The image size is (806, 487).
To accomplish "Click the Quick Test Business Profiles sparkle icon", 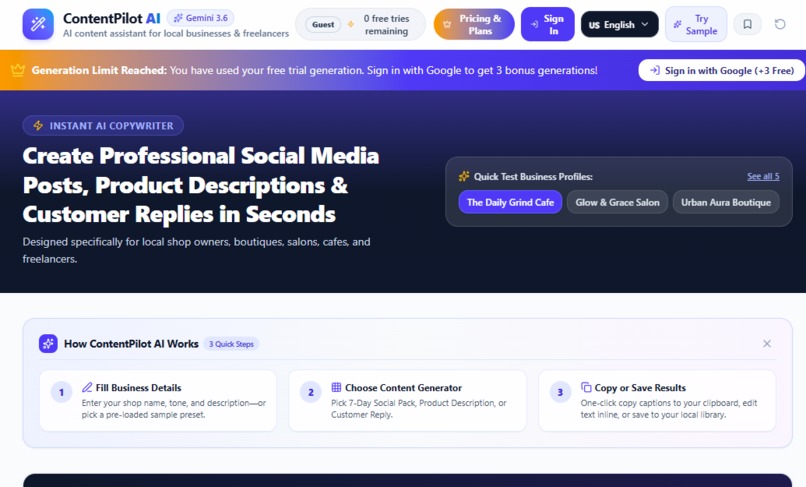I will (x=464, y=176).
